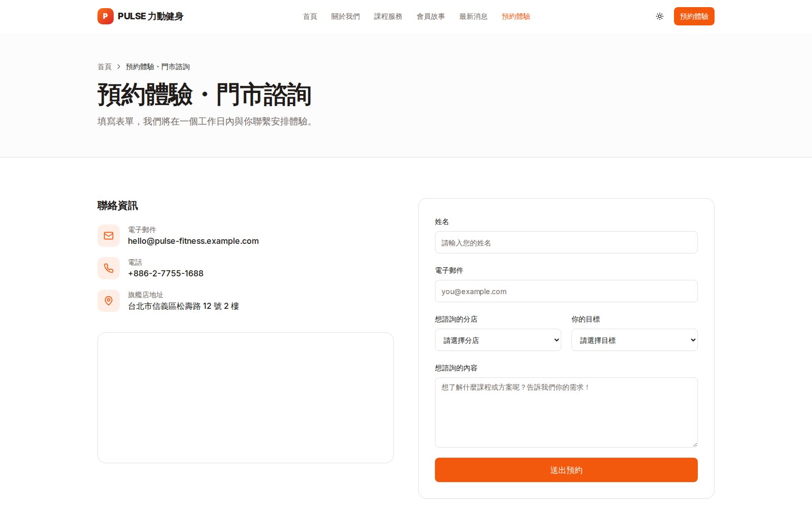This screenshot has width=812, height=508.
Task: Click the phone handset icon
Action: 109,268
